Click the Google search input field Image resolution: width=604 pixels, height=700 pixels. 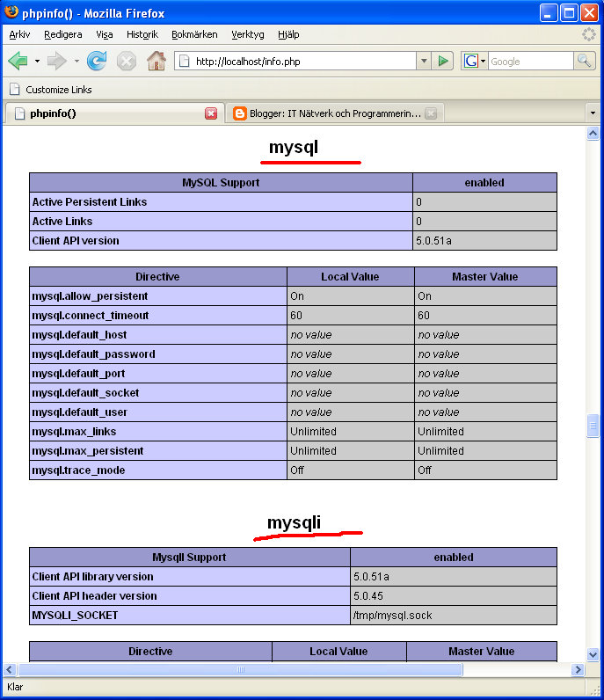[530, 62]
